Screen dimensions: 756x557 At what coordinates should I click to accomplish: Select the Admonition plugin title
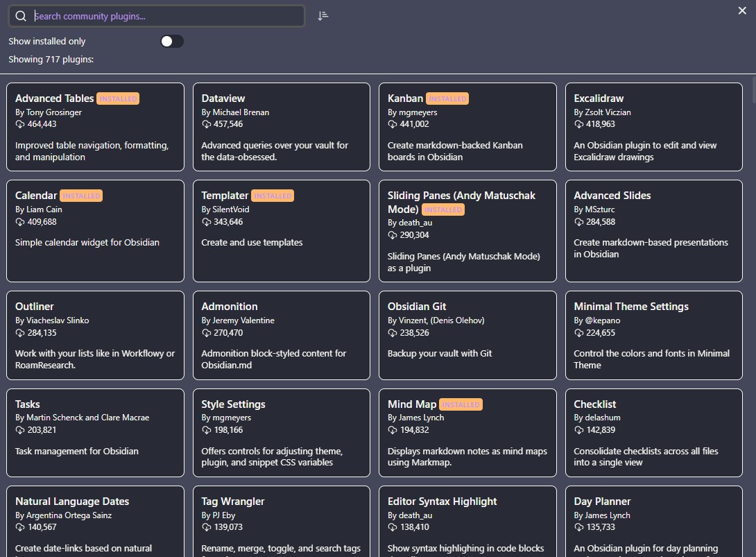point(230,306)
